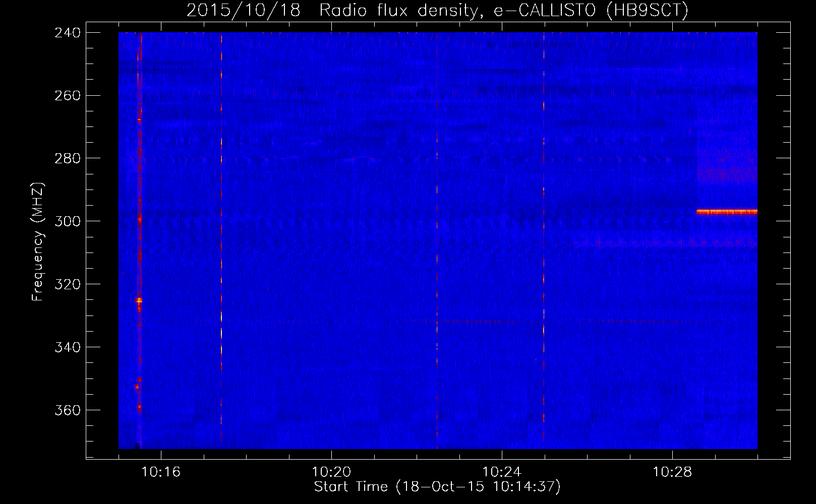Click the yellow burst spot near 325 MHz
The image size is (816, 504).
139,300
